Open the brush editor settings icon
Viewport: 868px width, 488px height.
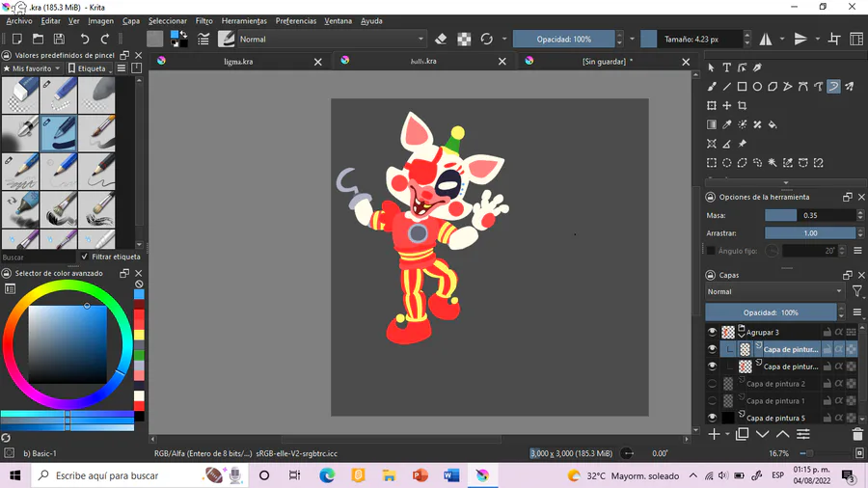(203, 39)
